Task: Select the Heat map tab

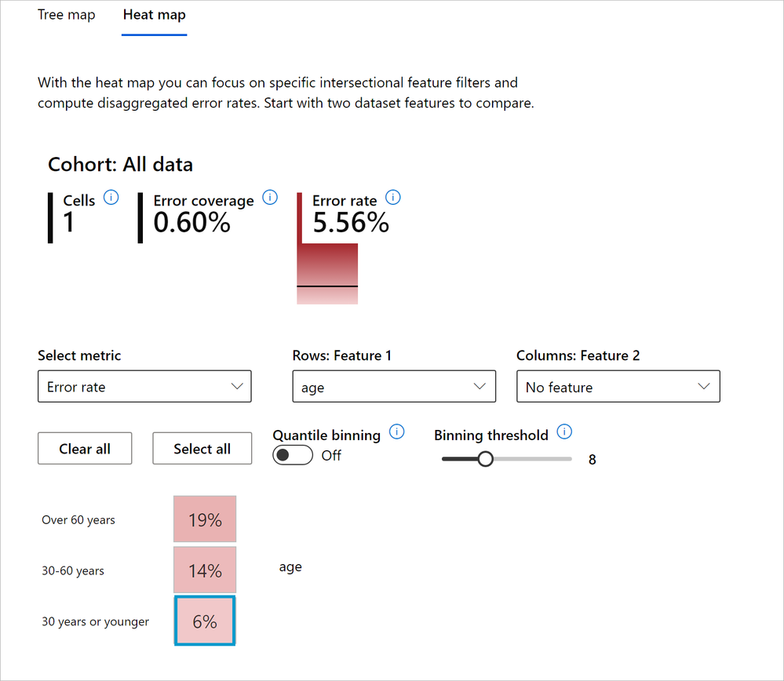Action: point(155,15)
